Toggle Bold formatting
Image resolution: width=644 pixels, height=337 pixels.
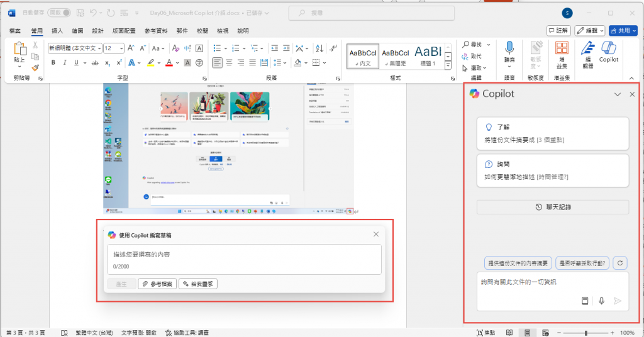pyautogui.click(x=53, y=63)
